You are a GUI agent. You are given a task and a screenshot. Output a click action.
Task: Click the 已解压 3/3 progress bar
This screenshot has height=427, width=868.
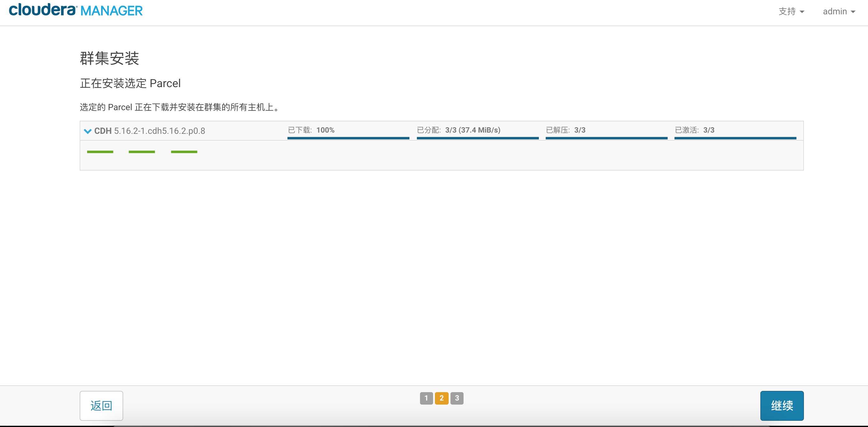(x=606, y=138)
